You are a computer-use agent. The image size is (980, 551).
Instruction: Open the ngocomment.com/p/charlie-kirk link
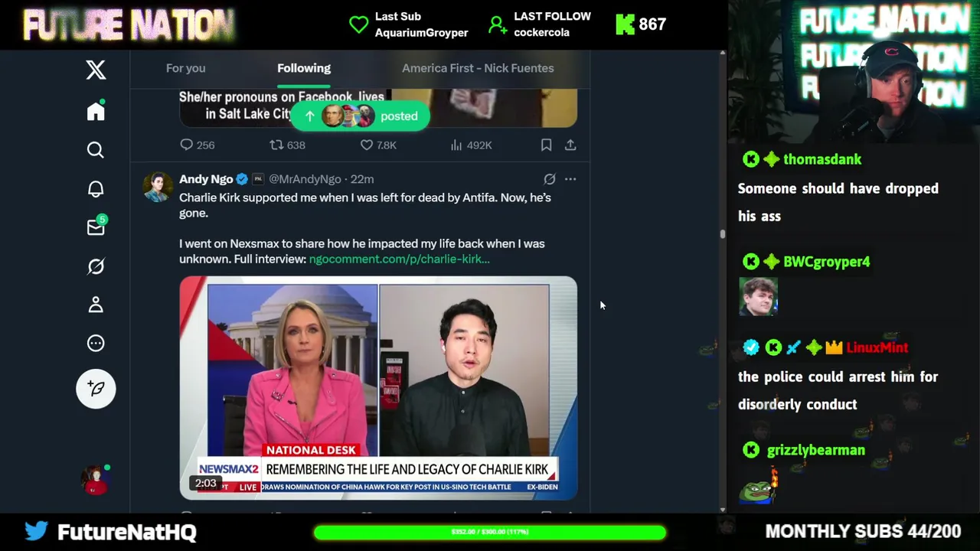coord(399,259)
